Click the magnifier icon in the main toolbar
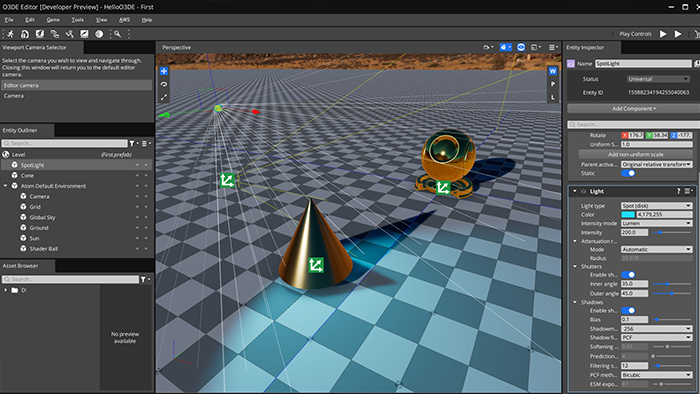Viewport: 700px width, 394px height. 117,34
